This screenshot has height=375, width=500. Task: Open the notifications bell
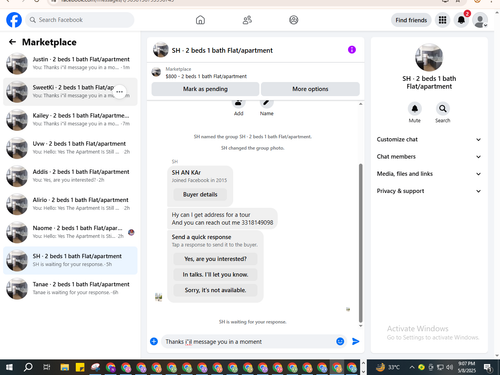[x=461, y=20]
